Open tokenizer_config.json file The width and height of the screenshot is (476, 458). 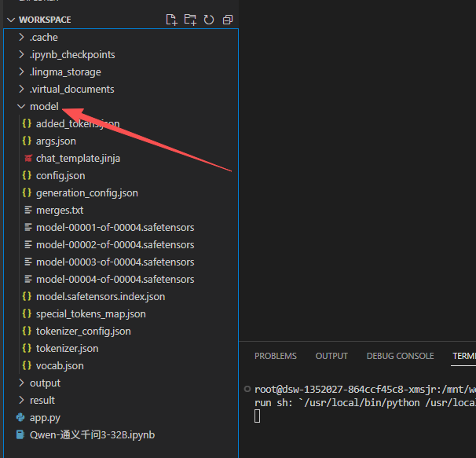point(83,332)
